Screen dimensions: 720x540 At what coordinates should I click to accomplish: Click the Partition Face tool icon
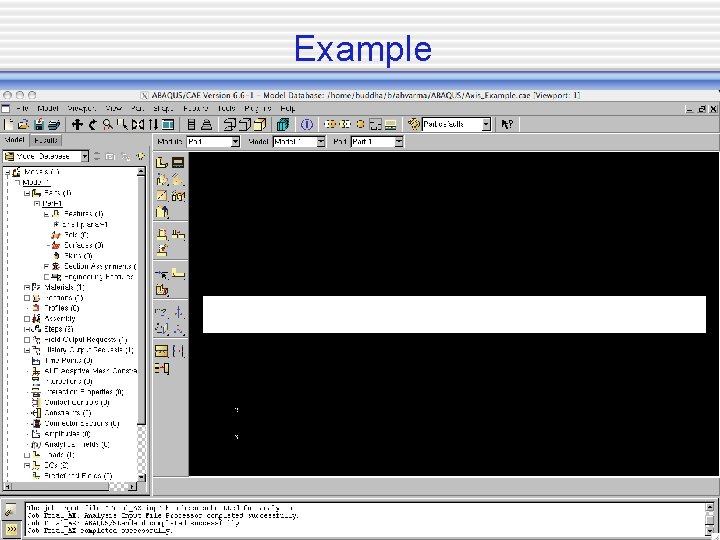tap(178, 275)
